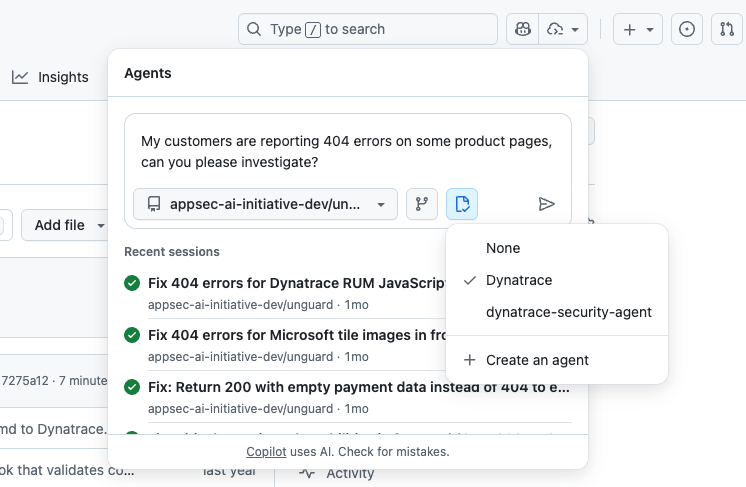Click the agent prompt text box

(347, 151)
